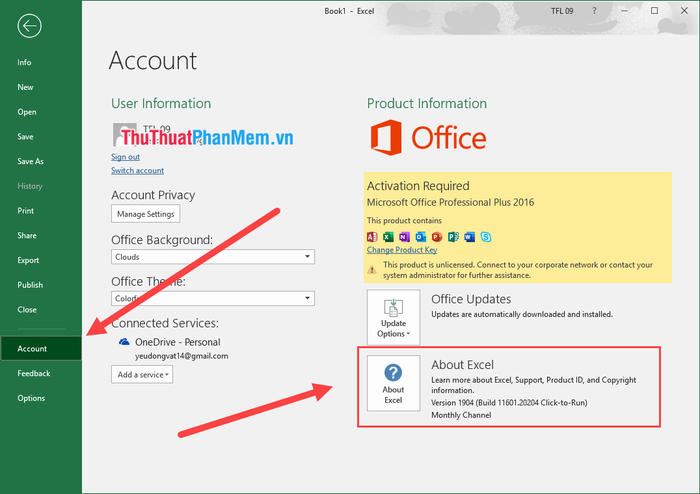Image resolution: width=700 pixels, height=494 pixels.
Task: Click the PowerPoint product icon
Action: tap(437, 237)
